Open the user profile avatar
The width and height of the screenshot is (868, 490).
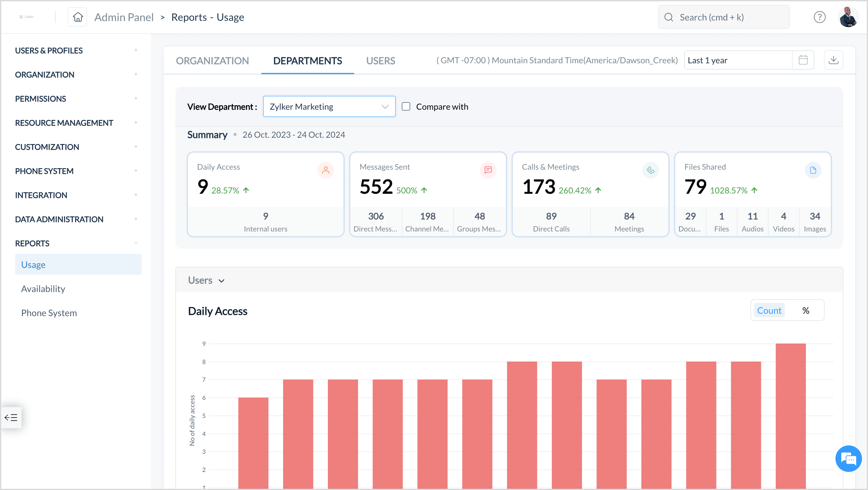pyautogui.click(x=848, y=17)
